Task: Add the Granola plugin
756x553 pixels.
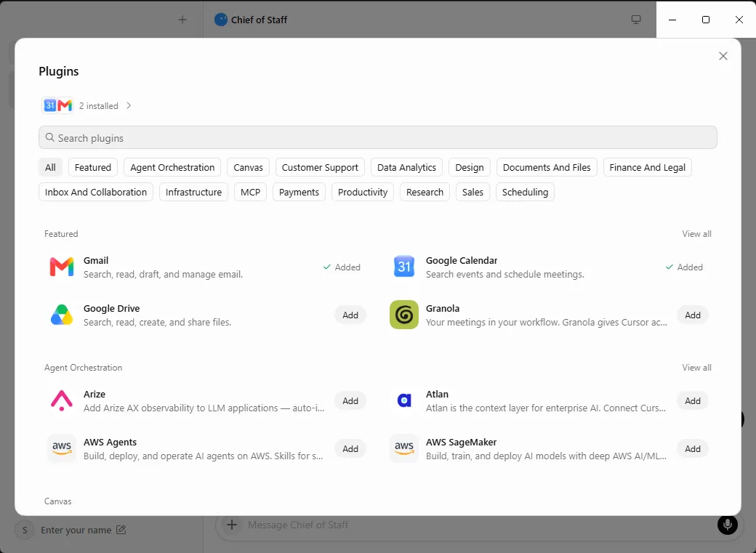Action: (693, 315)
